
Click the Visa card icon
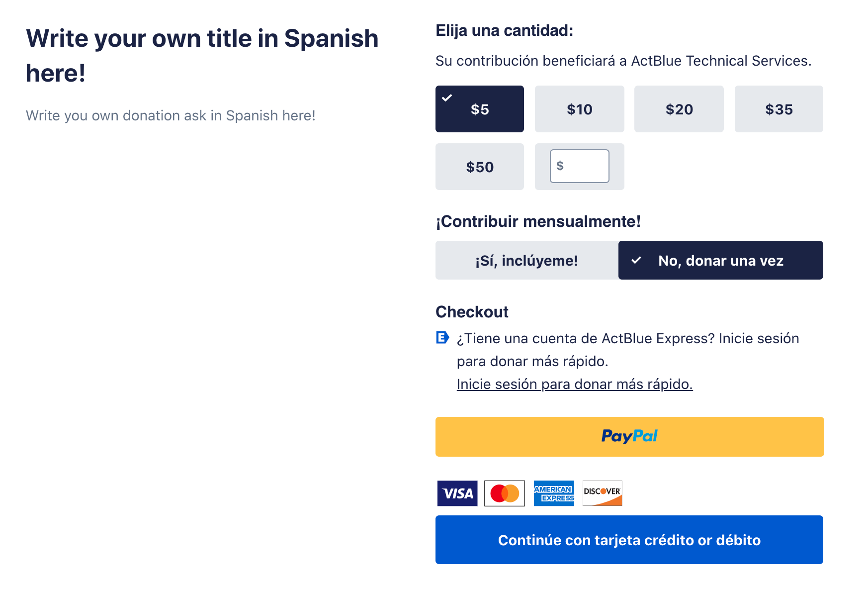(x=457, y=493)
